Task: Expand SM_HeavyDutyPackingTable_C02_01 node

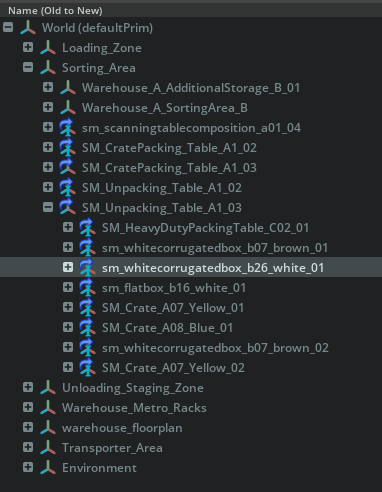Action: [x=68, y=227]
